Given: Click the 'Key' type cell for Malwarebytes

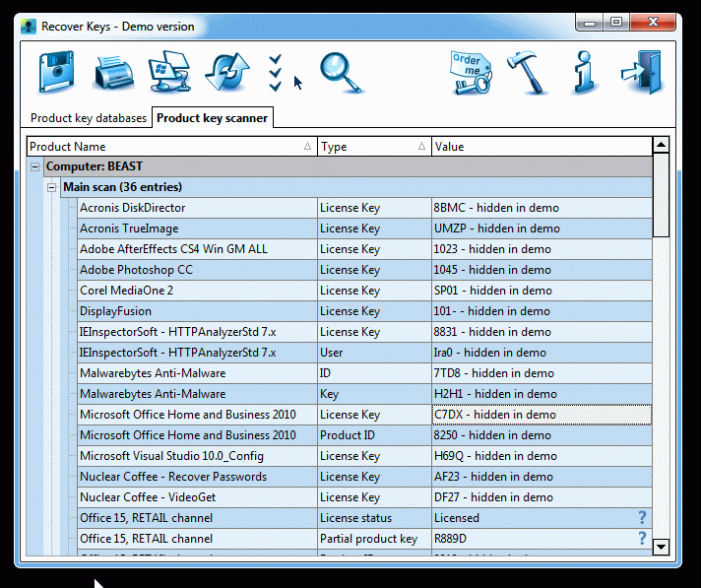Looking at the screenshot, I should (374, 394).
